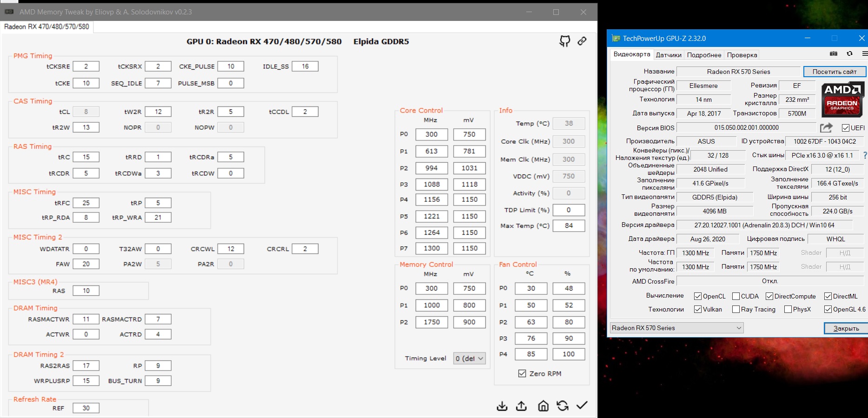The height and width of the screenshot is (418, 868).
Task: Click the Core Control P7 MHz field
Action: [431, 248]
